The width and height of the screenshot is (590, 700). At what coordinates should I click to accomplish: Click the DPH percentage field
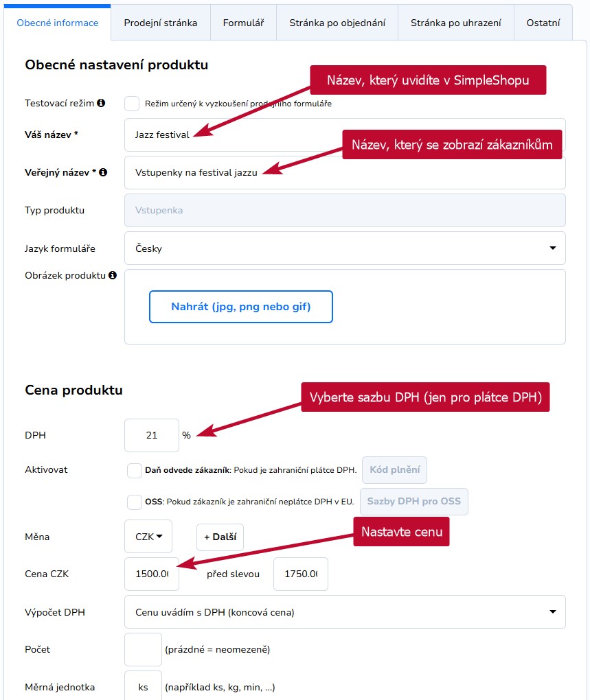(152, 435)
